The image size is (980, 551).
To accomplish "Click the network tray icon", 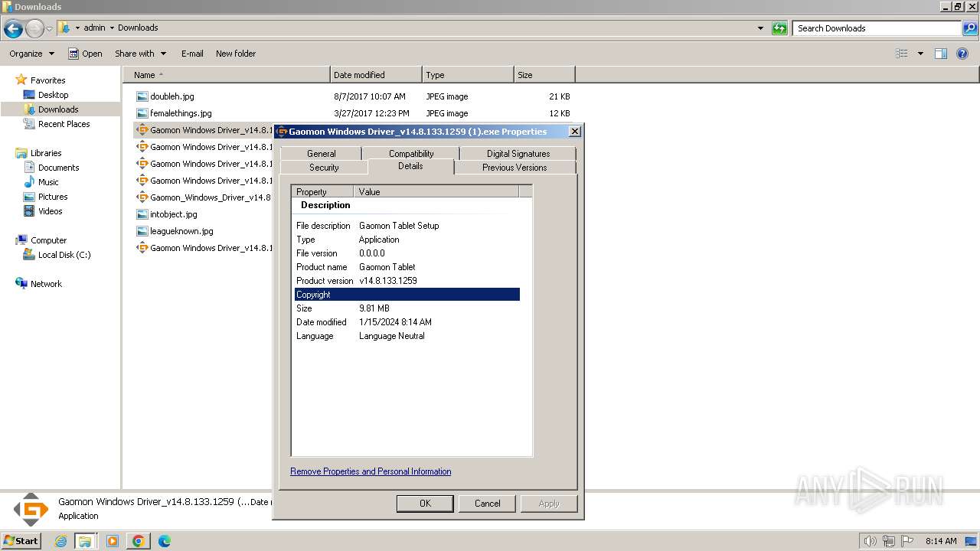I will pos(889,541).
